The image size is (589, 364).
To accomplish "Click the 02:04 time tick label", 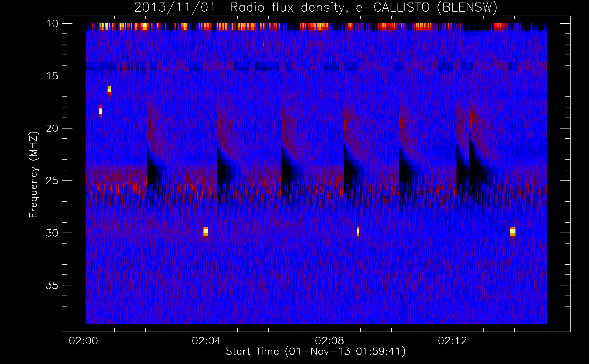I will tap(206, 341).
